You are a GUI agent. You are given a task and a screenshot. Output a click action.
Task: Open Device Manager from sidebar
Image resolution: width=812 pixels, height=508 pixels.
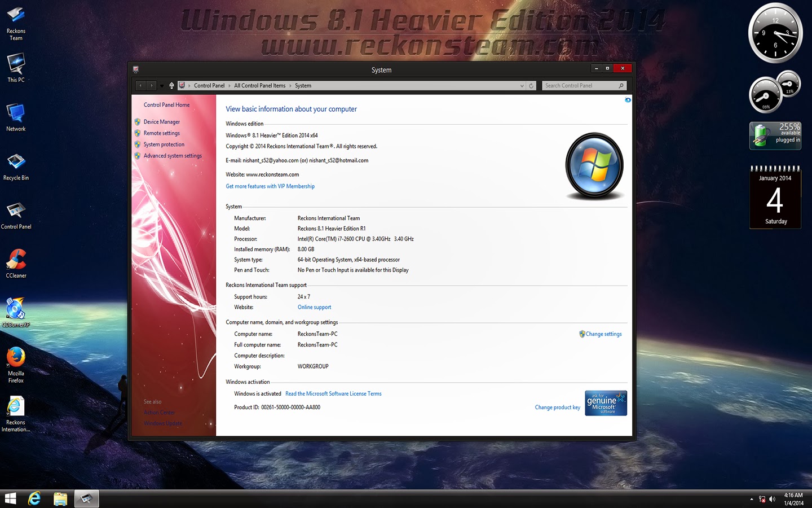click(x=161, y=122)
